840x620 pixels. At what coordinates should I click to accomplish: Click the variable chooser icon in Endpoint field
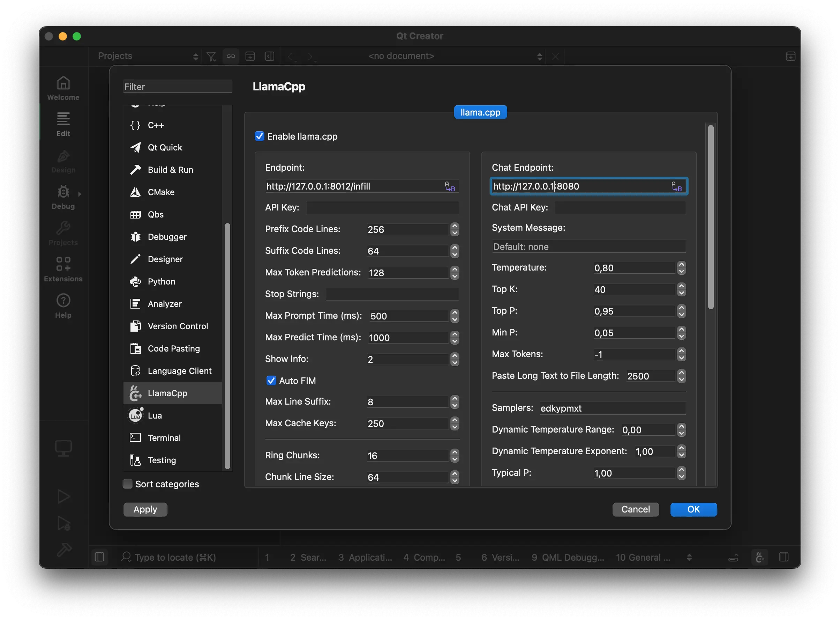click(450, 186)
